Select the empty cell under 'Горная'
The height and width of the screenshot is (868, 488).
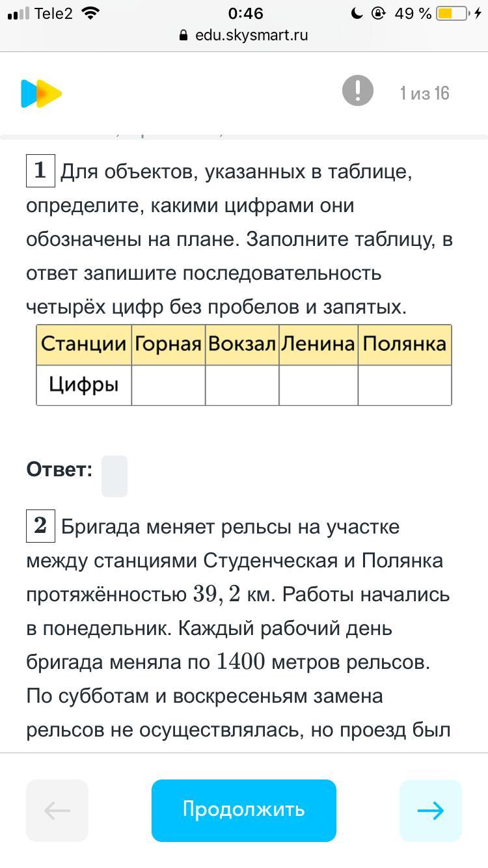[169, 385]
